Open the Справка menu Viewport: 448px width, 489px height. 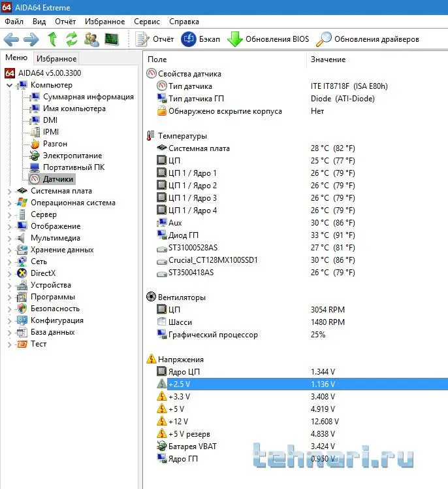184,22
